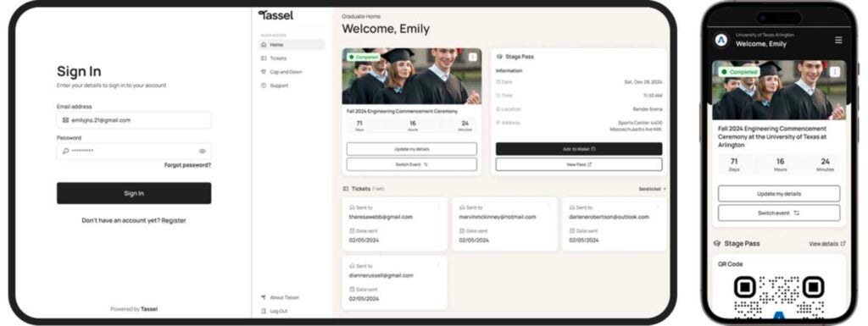This screenshot has height=326, width=868.
Task: Open options for marvinmckinney@hotmail.com ticket
Action: (548, 206)
